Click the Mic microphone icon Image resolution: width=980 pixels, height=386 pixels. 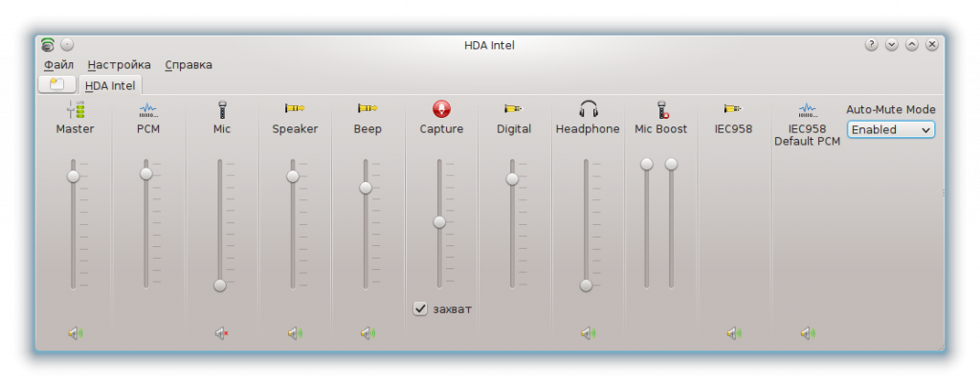click(x=222, y=110)
